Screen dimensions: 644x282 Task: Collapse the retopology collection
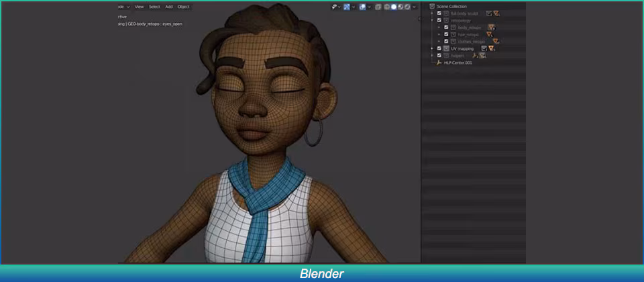pyautogui.click(x=432, y=20)
